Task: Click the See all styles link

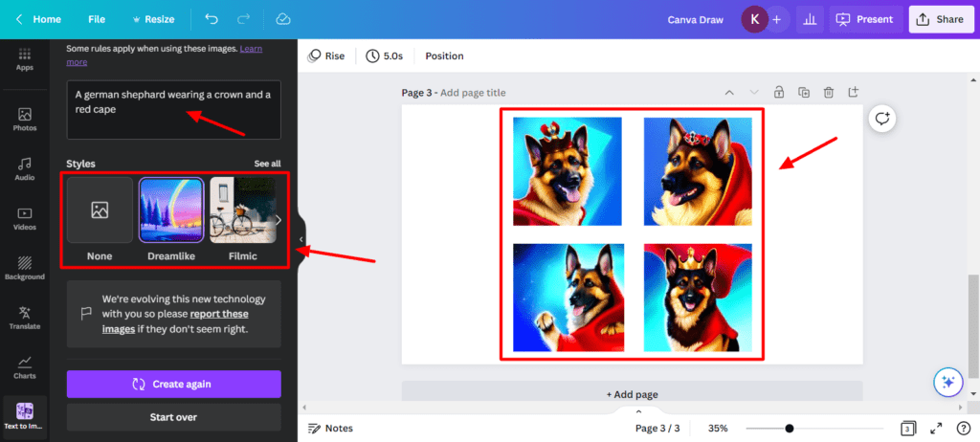Action: pyautogui.click(x=268, y=164)
